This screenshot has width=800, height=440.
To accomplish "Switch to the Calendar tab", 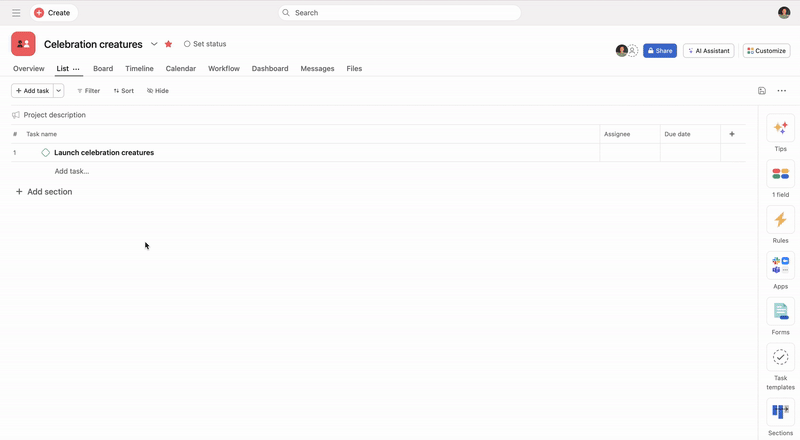I will (x=181, y=68).
